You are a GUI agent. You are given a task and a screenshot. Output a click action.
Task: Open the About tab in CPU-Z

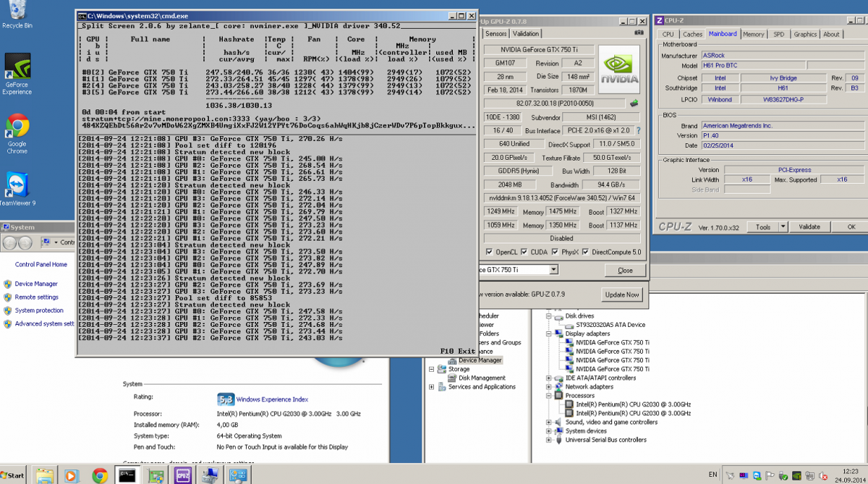click(x=831, y=34)
